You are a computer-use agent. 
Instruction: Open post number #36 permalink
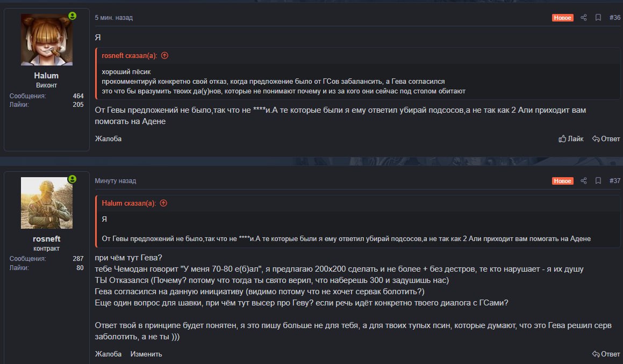point(614,18)
